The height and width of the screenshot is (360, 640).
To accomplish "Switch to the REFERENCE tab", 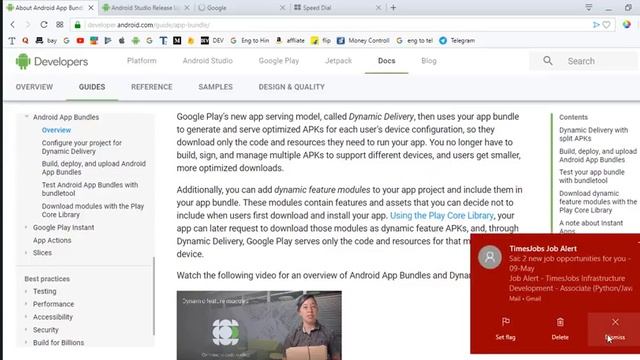I will [151, 87].
